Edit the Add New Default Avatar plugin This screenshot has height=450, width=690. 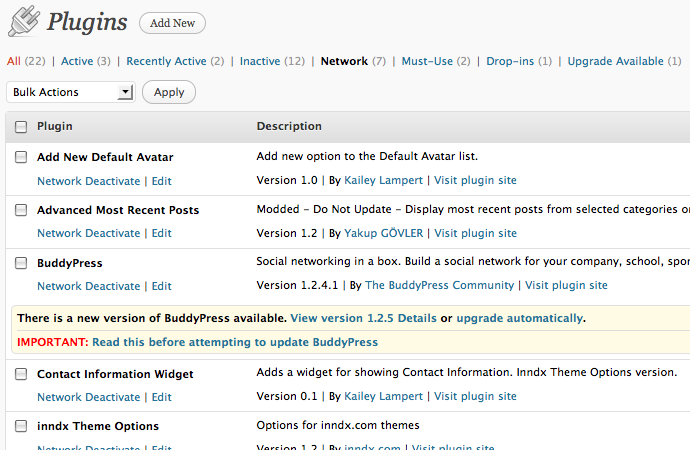tap(161, 181)
